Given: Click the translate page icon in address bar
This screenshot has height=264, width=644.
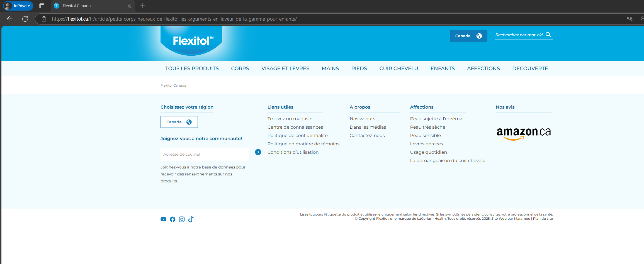Looking at the screenshot, I should 629,19.
